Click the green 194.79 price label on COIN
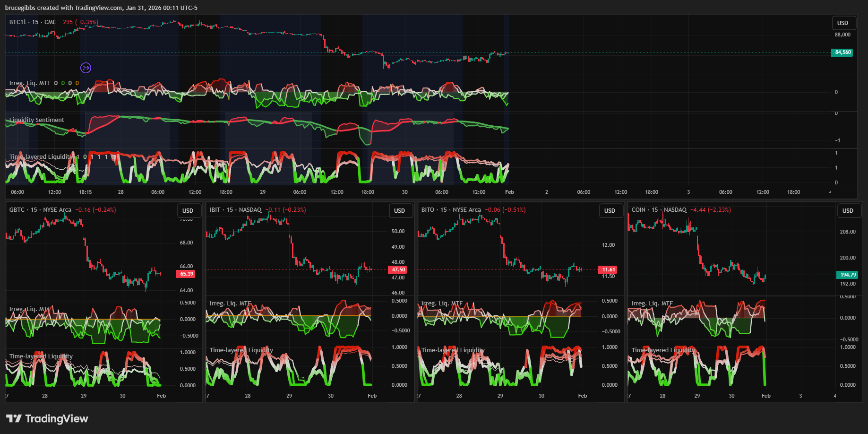The height and width of the screenshot is (434, 868). [848, 275]
